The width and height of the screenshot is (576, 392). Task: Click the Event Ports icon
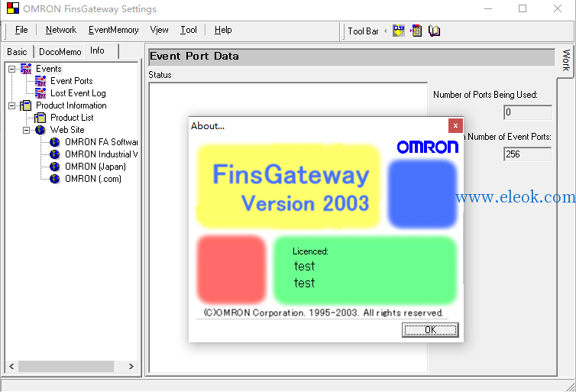(40, 81)
